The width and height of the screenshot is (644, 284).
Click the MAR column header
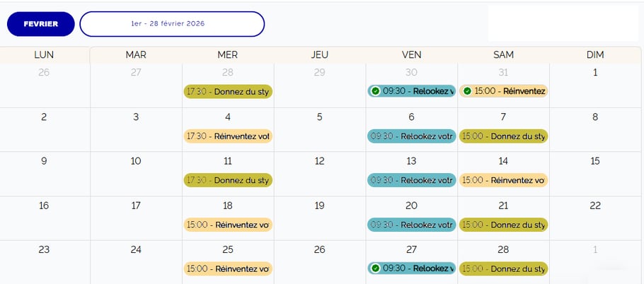[x=136, y=54]
